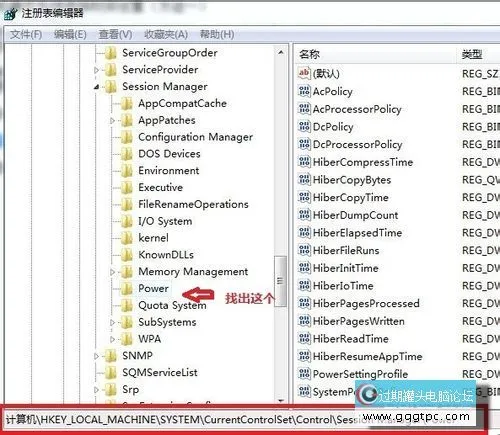Screen dimensions: 500x435
Task: Expand the AppPatches key
Action: coord(112,121)
